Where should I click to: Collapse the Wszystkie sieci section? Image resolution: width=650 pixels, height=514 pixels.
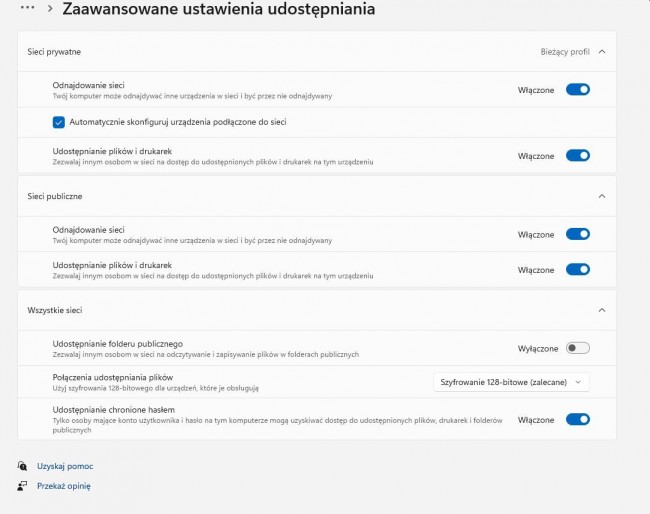(601, 310)
